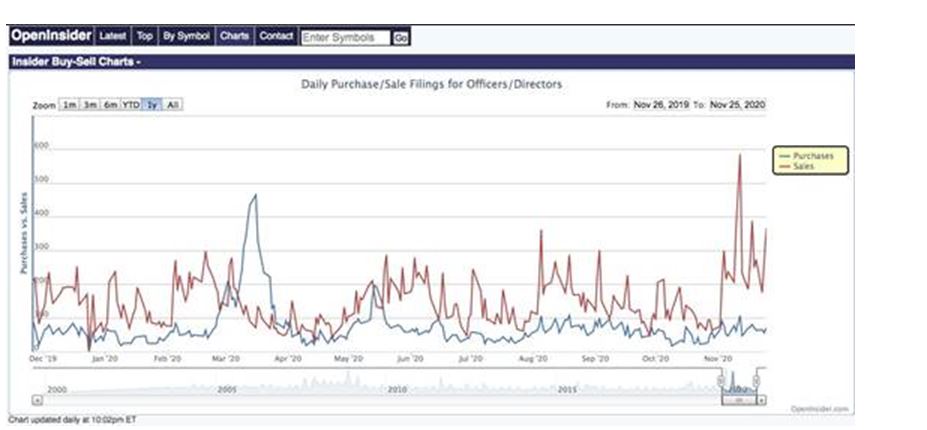Set zoom range to 3m
This screenshot has width=927, height=430.
90,105
